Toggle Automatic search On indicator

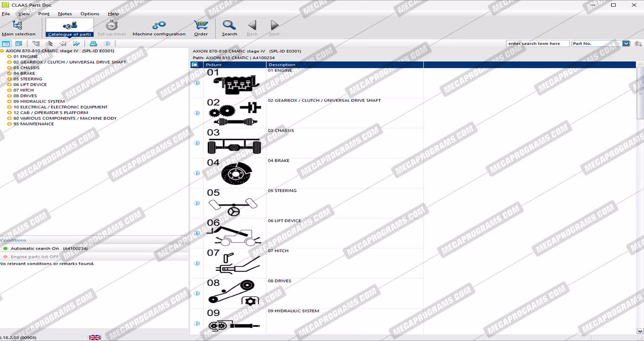5,249
